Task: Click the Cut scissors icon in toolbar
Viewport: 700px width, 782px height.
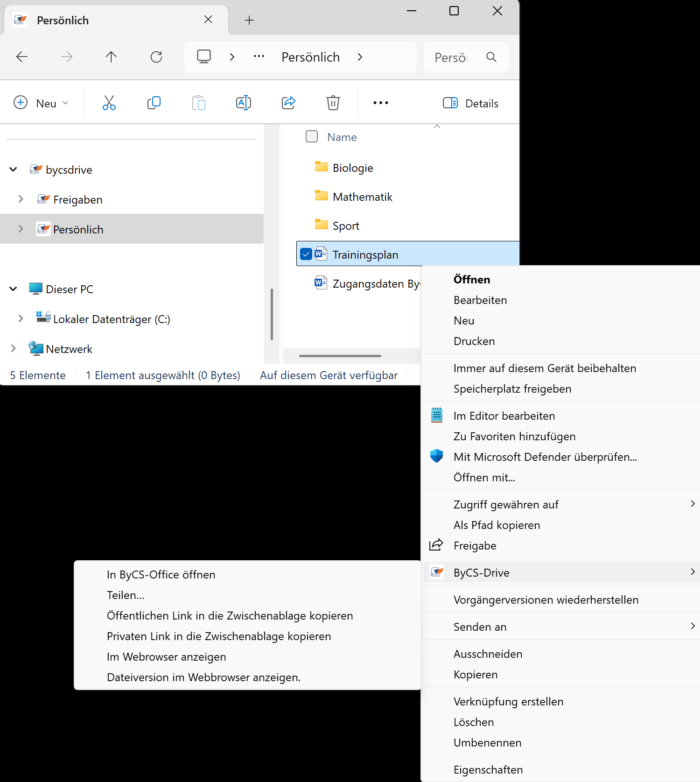Action: point(109,103)
